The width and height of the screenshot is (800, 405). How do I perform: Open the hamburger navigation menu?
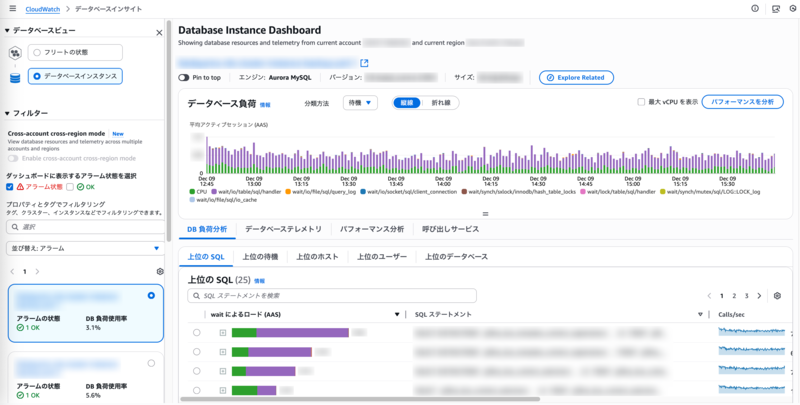(13, 9)
